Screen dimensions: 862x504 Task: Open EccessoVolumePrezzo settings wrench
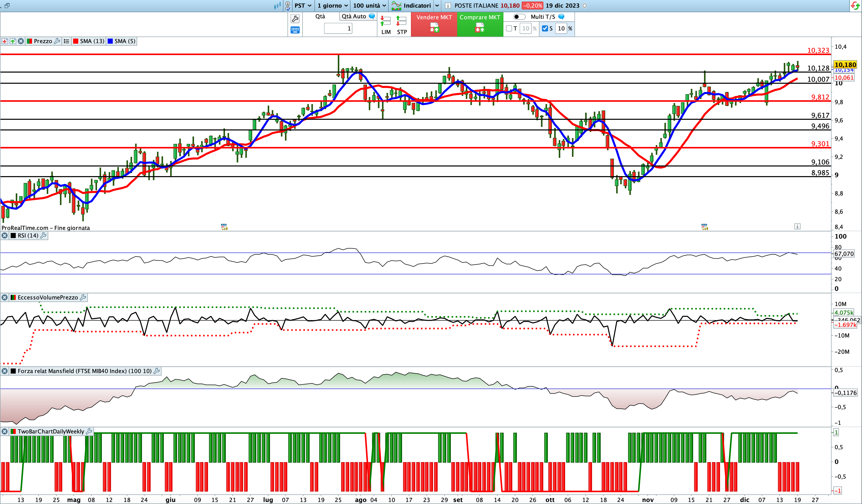click(x=83, y=297)
